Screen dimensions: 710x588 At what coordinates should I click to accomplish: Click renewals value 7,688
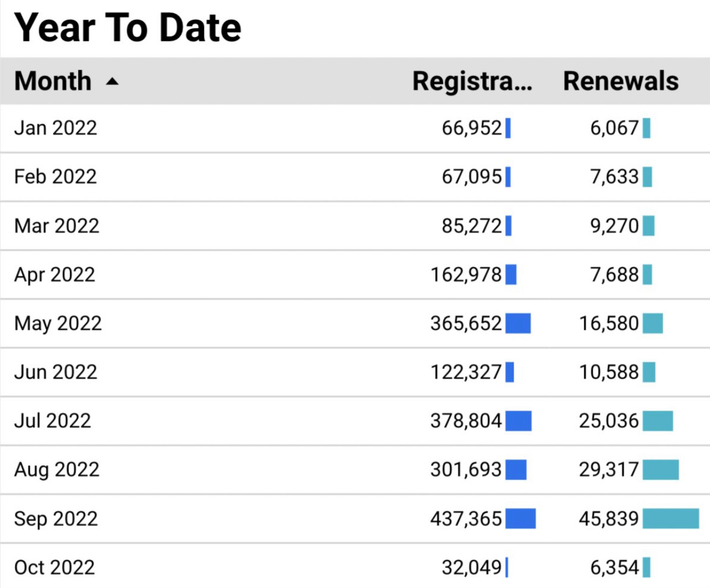click(x=614, y=275)
